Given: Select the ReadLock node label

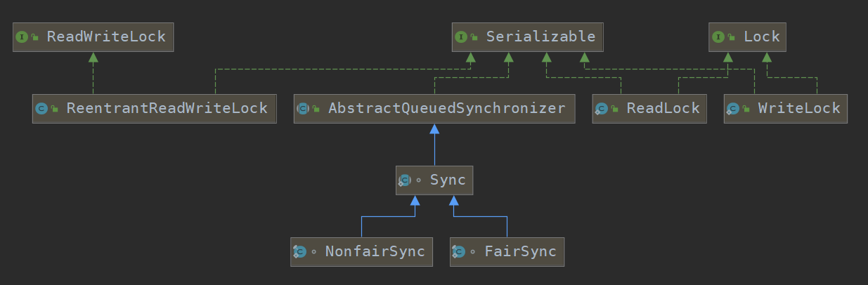Looking at the screenshot, I should coord(663,109).
